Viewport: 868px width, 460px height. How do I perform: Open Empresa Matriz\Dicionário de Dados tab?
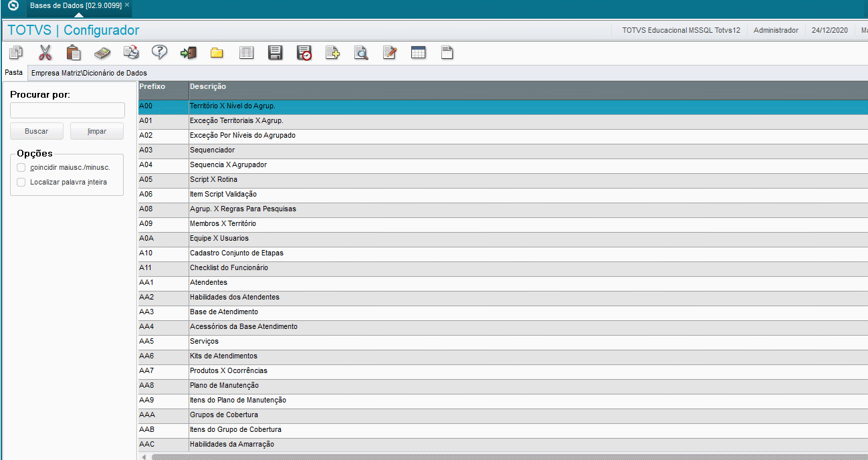[x=89, y=73]
